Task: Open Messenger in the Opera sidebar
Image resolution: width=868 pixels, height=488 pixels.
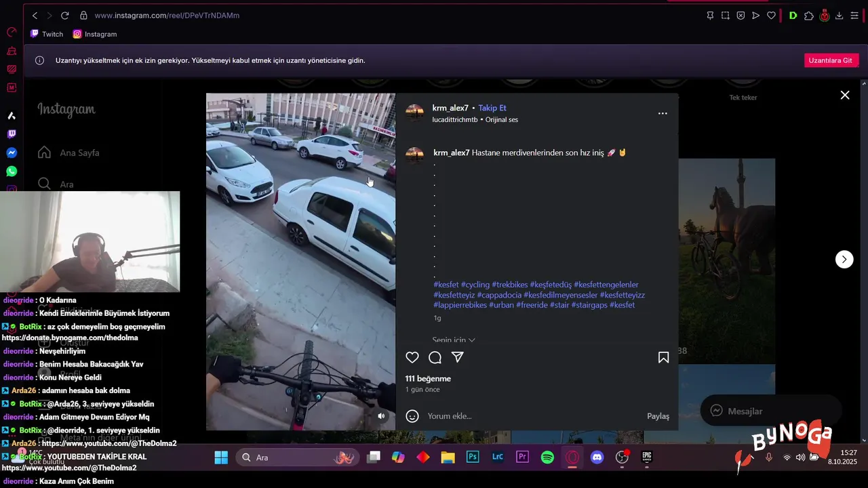Action: click(12, 153)
